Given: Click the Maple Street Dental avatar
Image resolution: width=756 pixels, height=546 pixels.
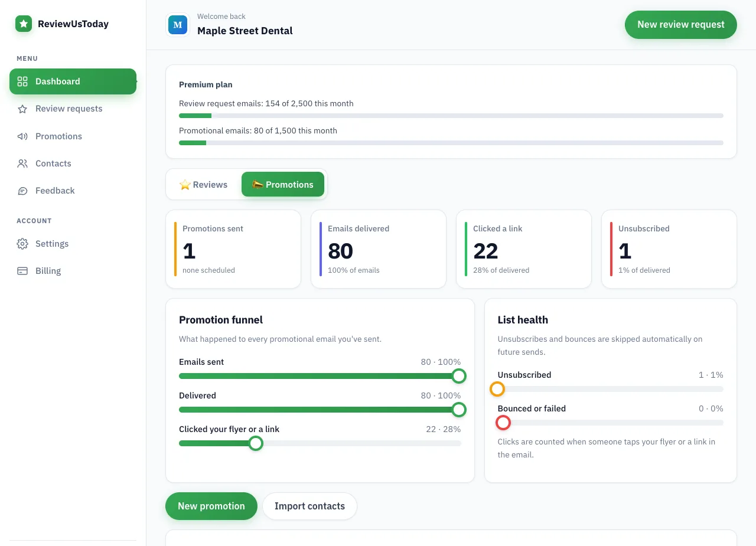Looking at the screenshot, I should pyautogui.click(x=178, y=25).
